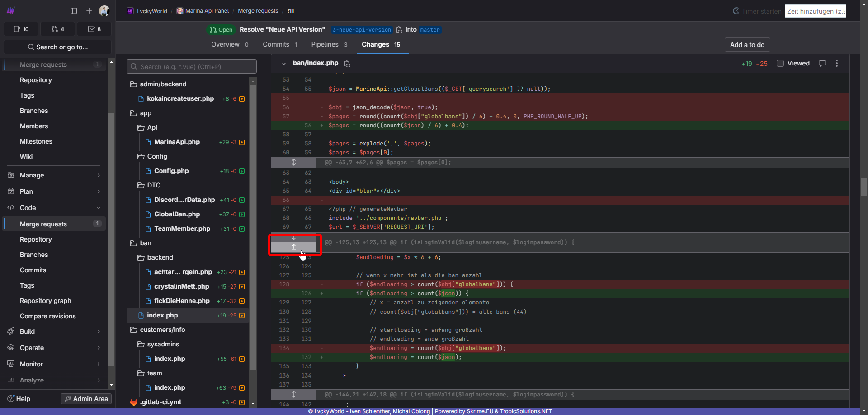Click the comment icon beside Viewed

[x=822, y=63]
